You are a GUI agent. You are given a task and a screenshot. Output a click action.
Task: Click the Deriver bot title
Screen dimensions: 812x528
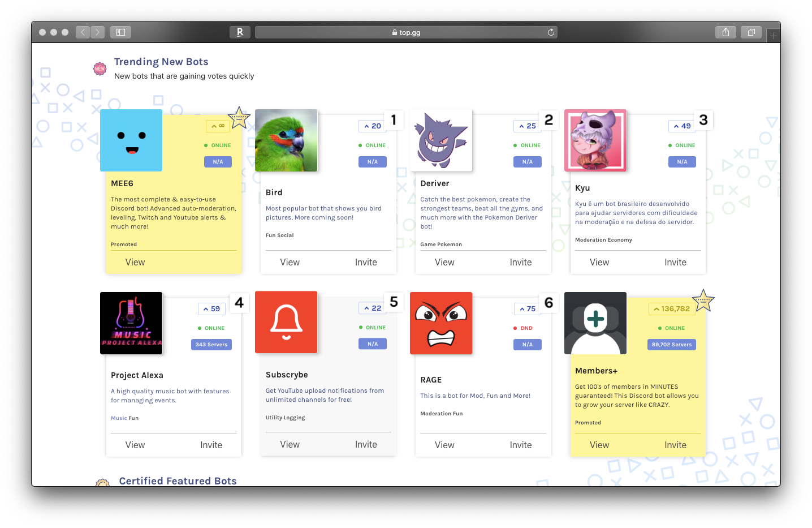coord(435,183)
